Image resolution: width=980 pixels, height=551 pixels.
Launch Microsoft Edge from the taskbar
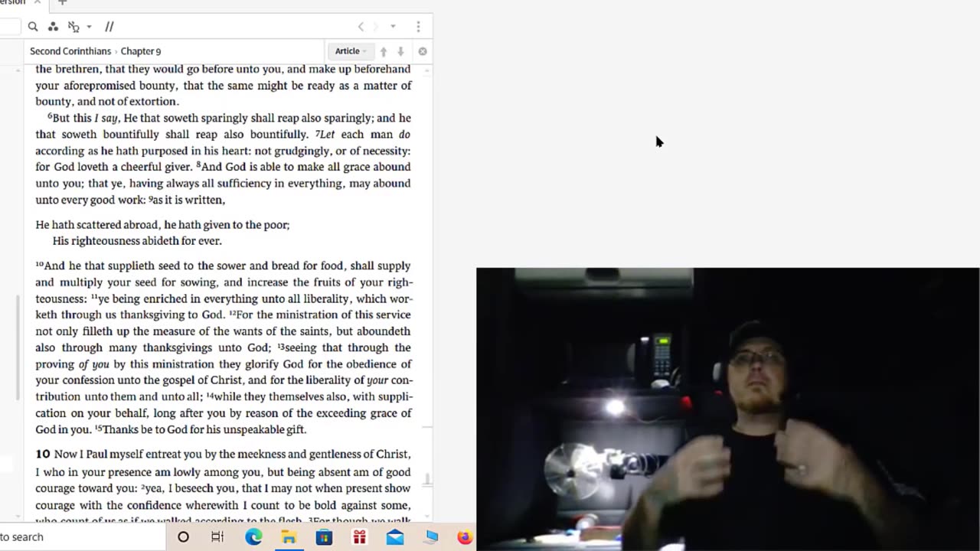[253, 537]
